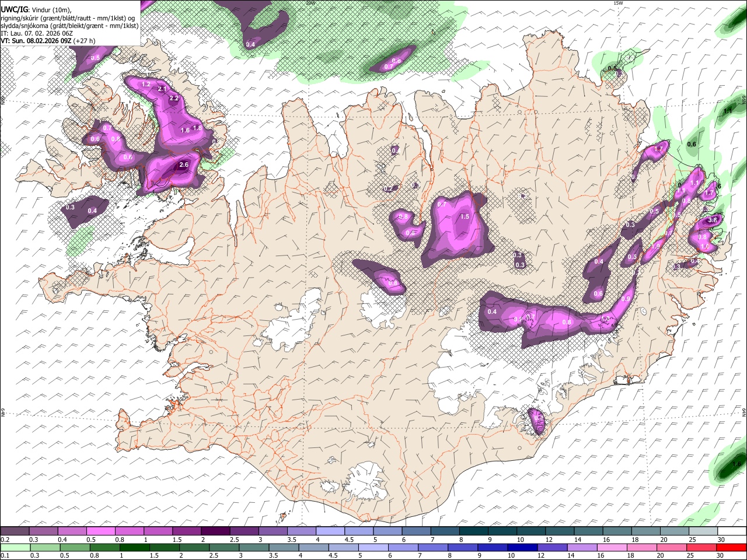Screen dimensions: 747x560
Task: Click the 'UWC/IG: Vindur (10m)' title text
Action: coord(35,9)
